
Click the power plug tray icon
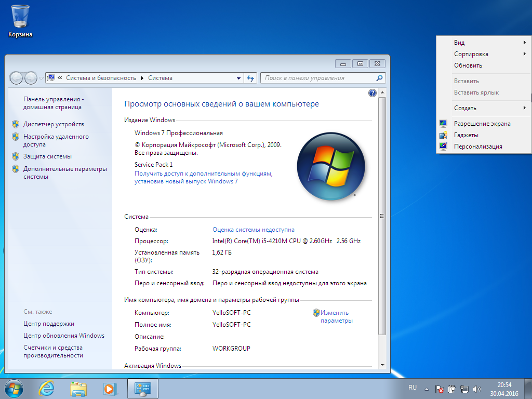click(x=451, y=389)
